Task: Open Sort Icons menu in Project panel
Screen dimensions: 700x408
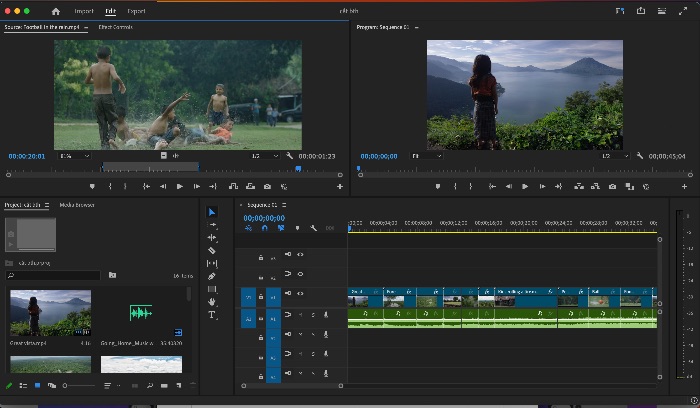Action: [107, 386]
